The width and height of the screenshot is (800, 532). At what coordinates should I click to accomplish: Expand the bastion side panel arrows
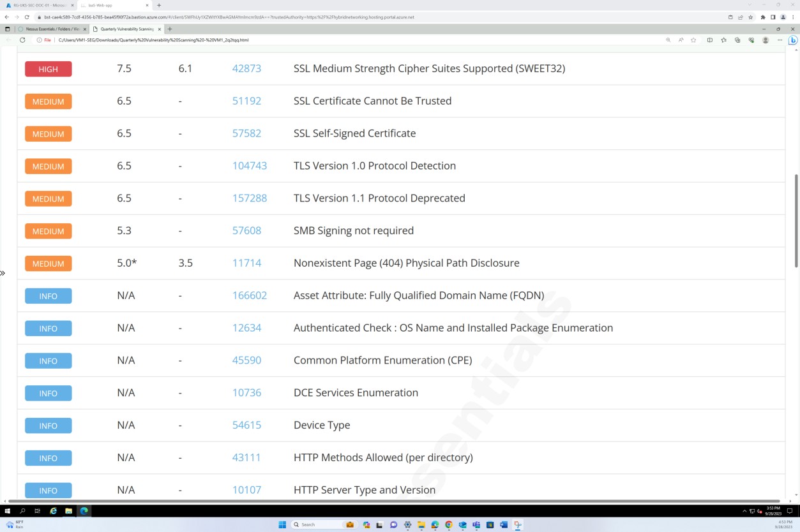click(3, 273)
